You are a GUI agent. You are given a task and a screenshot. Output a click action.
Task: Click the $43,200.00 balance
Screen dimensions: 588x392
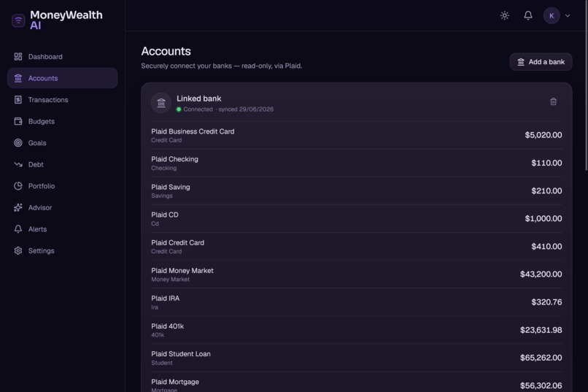[541, 274]
